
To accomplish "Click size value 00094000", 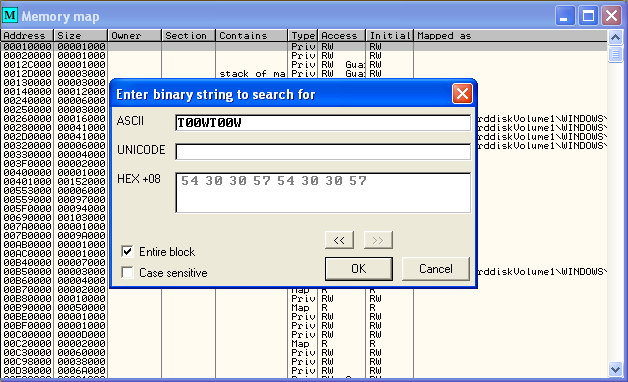I will coord(81,209).
